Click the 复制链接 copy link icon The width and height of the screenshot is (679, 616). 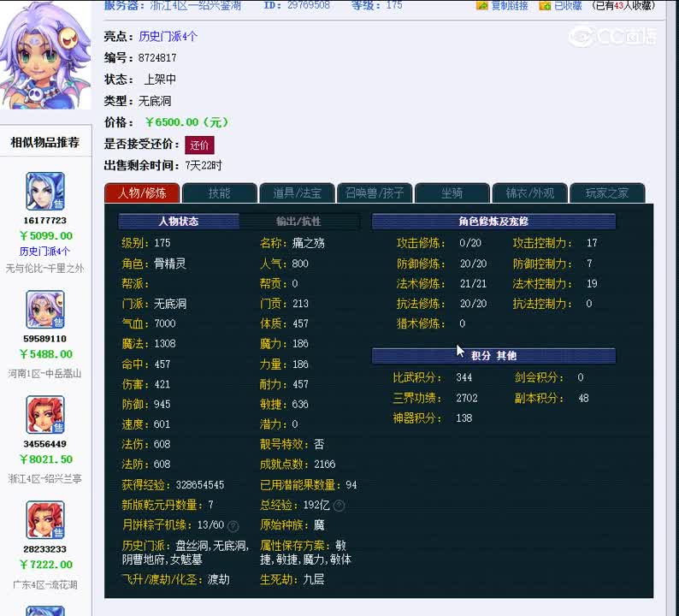482,6
